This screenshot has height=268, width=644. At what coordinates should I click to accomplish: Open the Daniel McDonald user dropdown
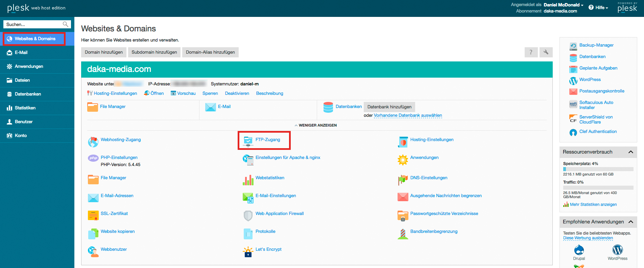563,5
